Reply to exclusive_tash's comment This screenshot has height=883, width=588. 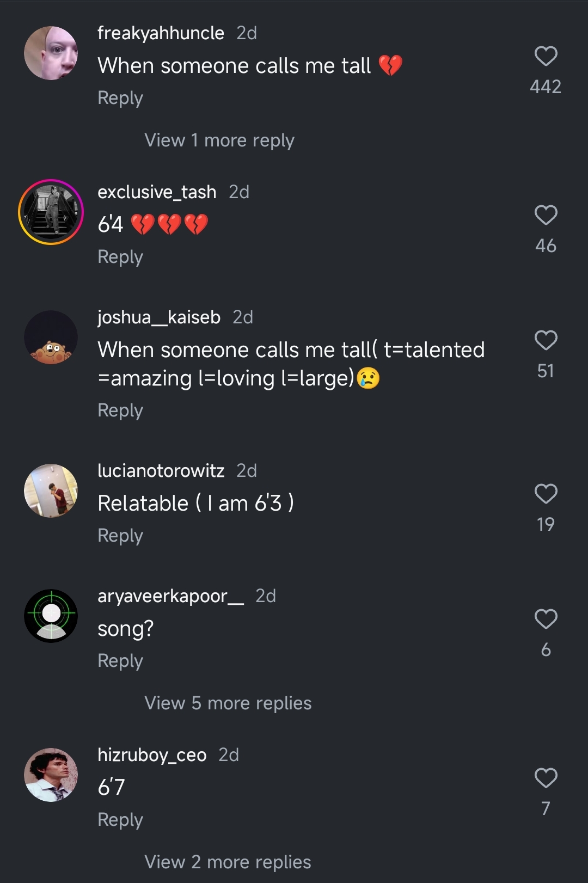point(120,257)
